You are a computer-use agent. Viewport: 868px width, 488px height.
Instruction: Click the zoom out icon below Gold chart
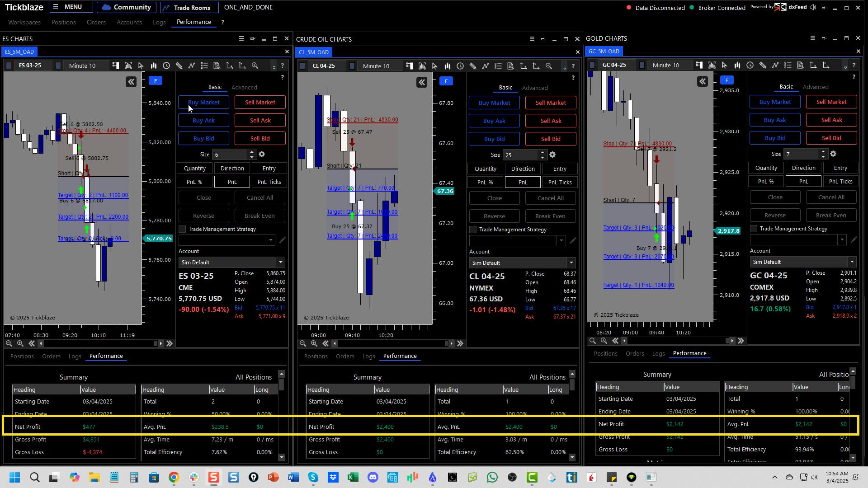(593, 341)
